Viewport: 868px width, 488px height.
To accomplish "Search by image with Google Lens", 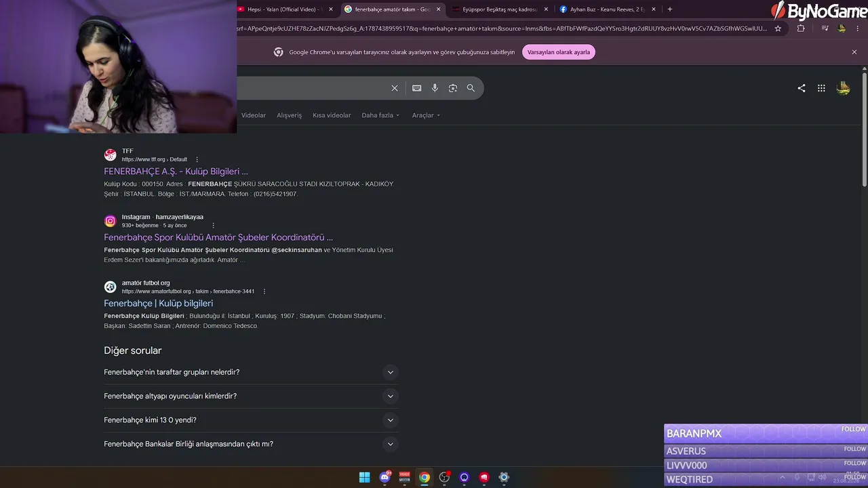I will coord(453,88).
